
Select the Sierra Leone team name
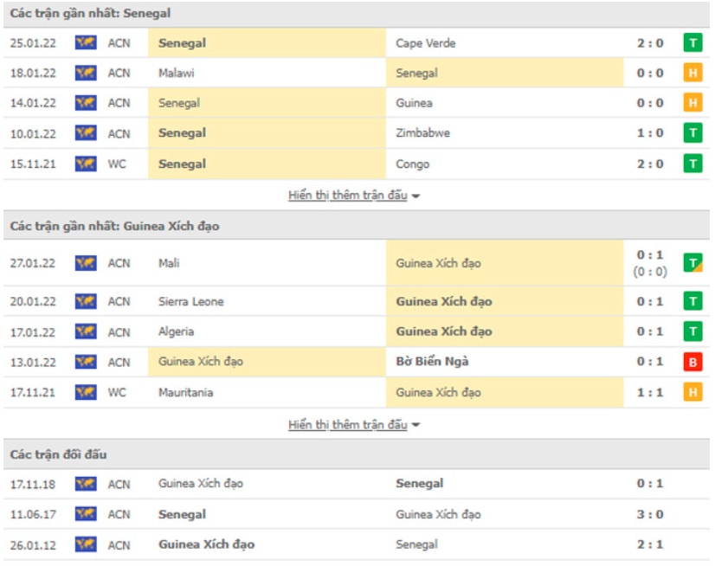tap(191, 302)
